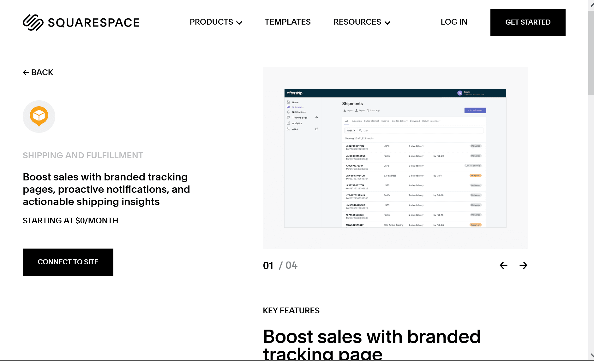
Task: Toggle the Tracking page visibility eye icon
Action: pos(316,117)
